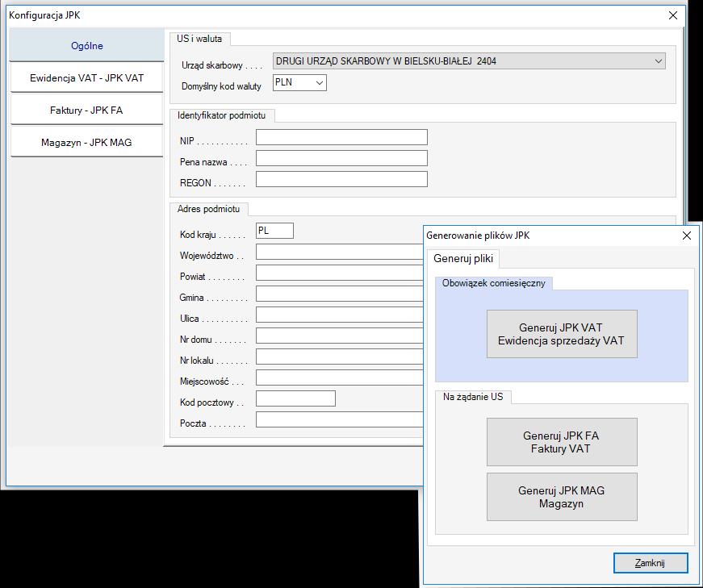The image size is (703, 588).
Task: Click the Nr lokalu input field
Action: point(340,357)
